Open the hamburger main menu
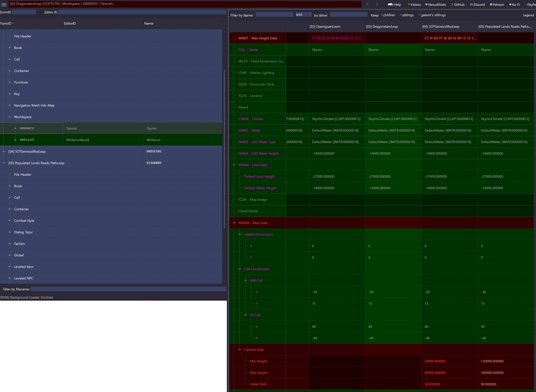 click(x=4, y=4)
